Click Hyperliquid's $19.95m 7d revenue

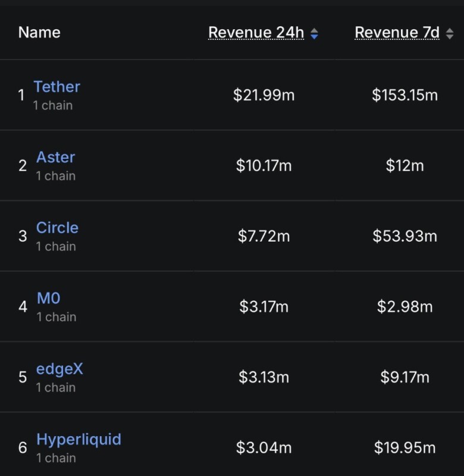[x=405, y=447]
